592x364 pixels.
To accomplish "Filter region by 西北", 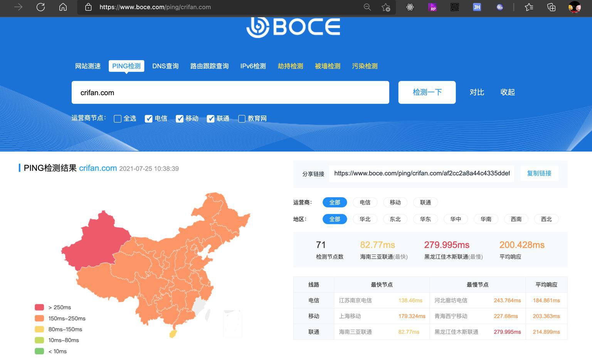I will [547, 219].
